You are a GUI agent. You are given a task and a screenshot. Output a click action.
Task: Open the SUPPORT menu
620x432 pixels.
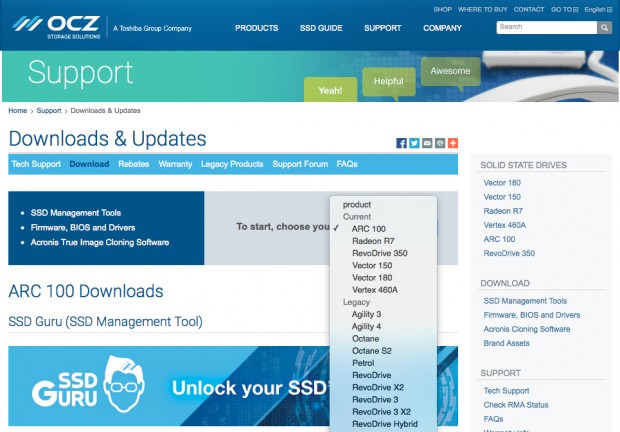coord(382,28)
